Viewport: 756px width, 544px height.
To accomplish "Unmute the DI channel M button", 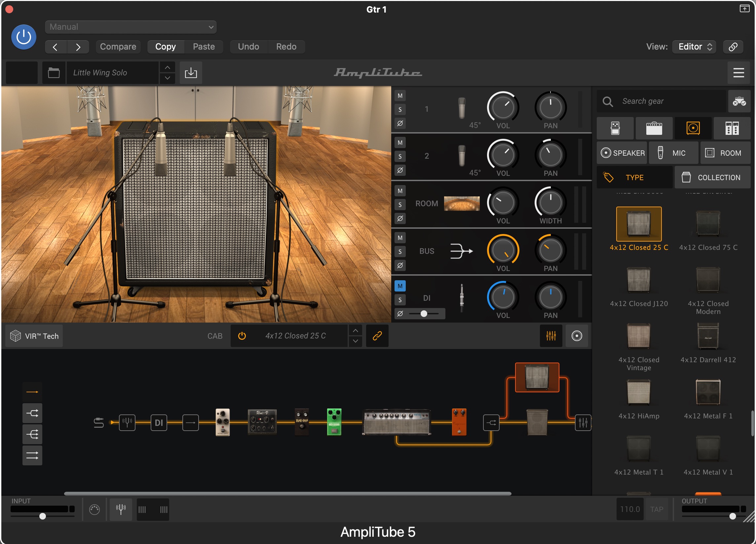I will point(400,286).
